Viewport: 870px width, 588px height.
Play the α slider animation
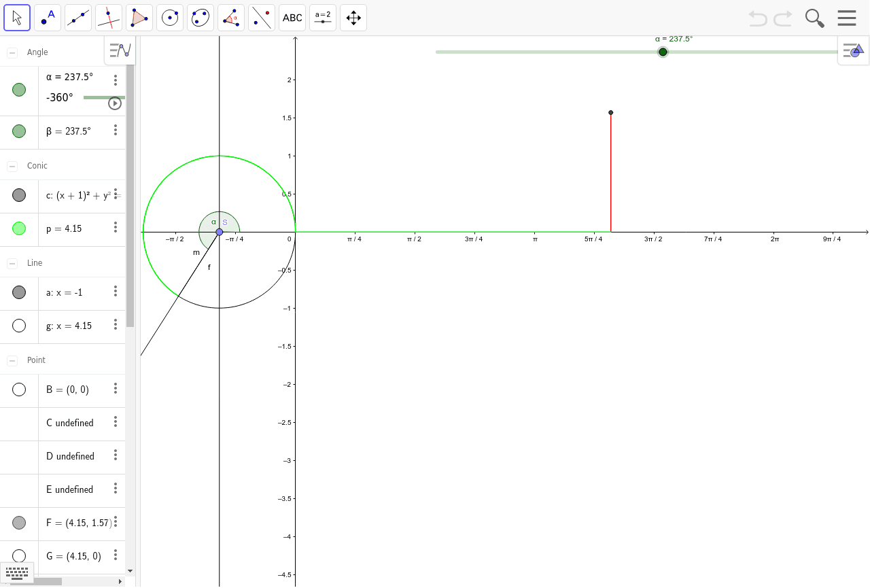[x=115, y=103]
